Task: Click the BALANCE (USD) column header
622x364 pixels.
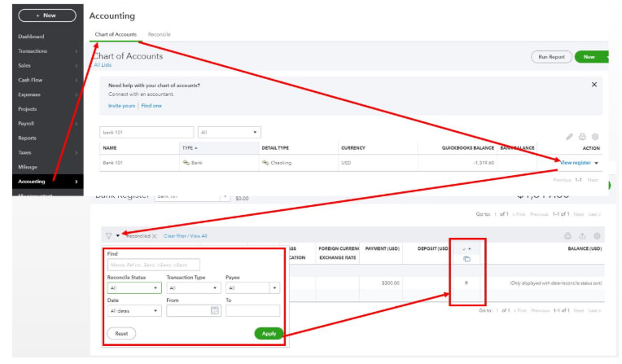Action: coord(585,249)
